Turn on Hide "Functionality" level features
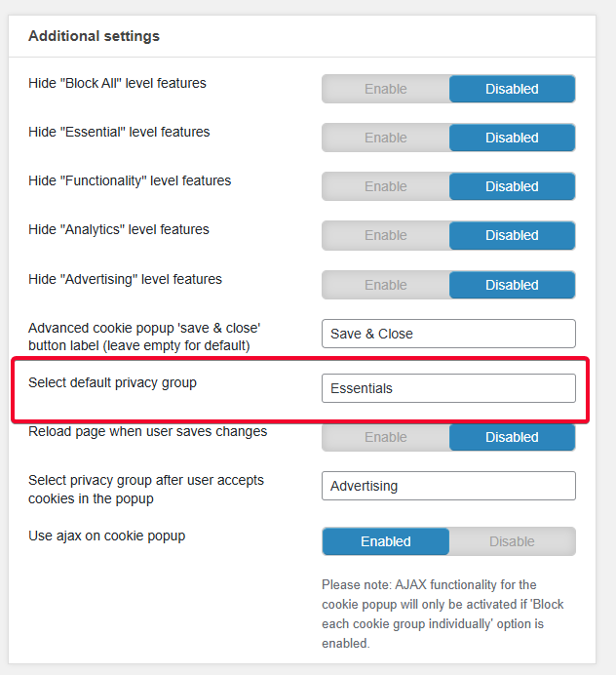616x675 pixels. (x=386, y=186)
